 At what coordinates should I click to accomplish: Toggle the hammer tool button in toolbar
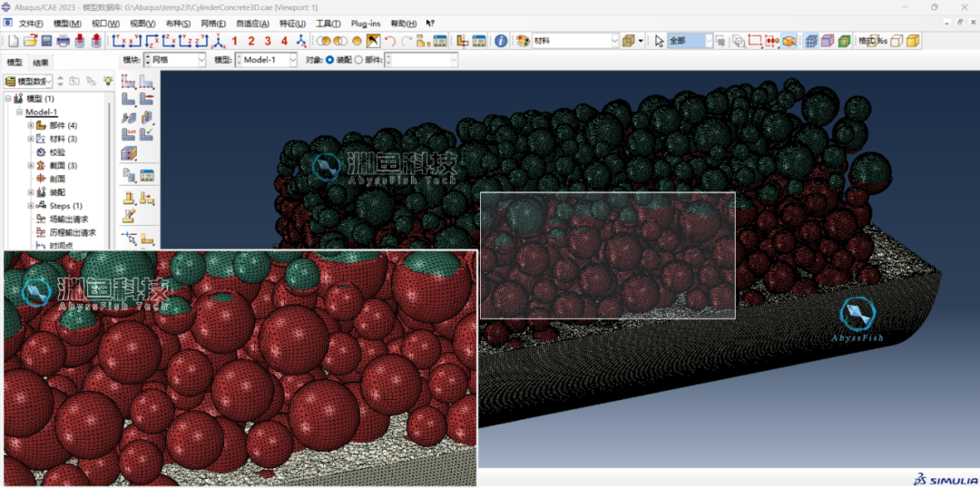(x=373, y=41)
